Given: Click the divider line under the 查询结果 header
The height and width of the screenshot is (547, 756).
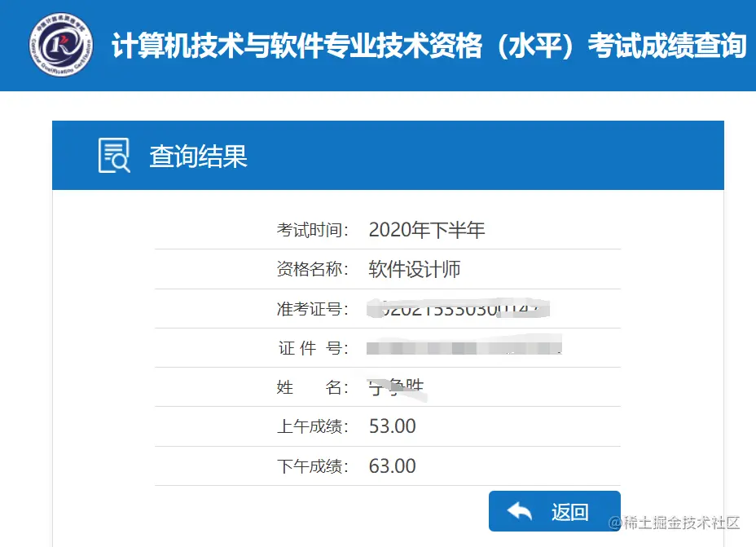Looking at the screenshot, I should point(388,189).
